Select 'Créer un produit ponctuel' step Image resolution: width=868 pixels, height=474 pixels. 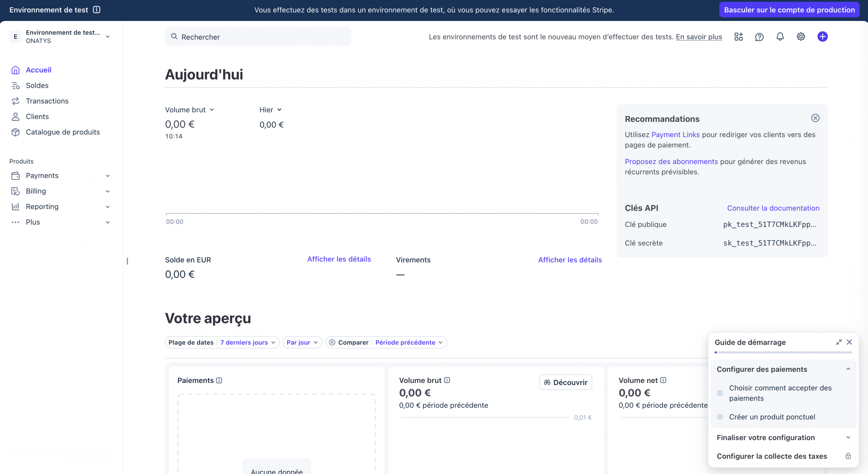click(x=772, y=417)
